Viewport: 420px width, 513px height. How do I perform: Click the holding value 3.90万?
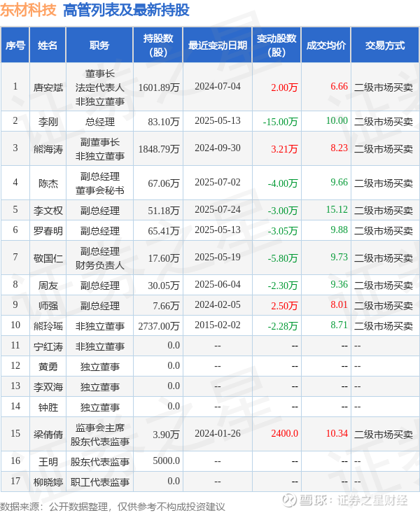[x=167, y=434]
